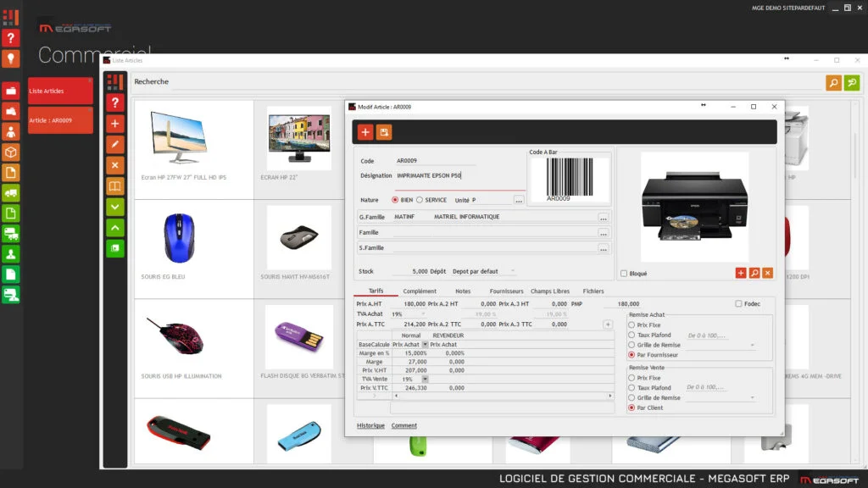
Task: Click the green up-chevron icon in Liste Articles toolbar
Action: click(114, 227)
